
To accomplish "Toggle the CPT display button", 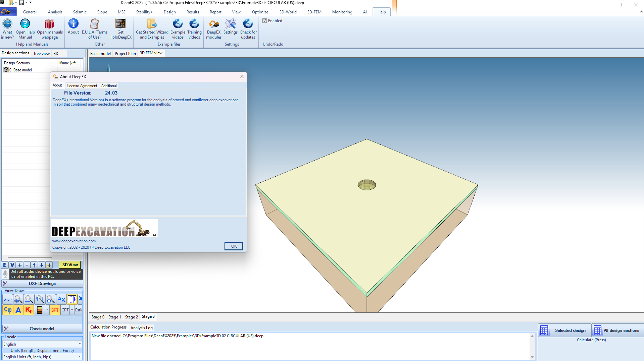I will [x=65, y=310].
